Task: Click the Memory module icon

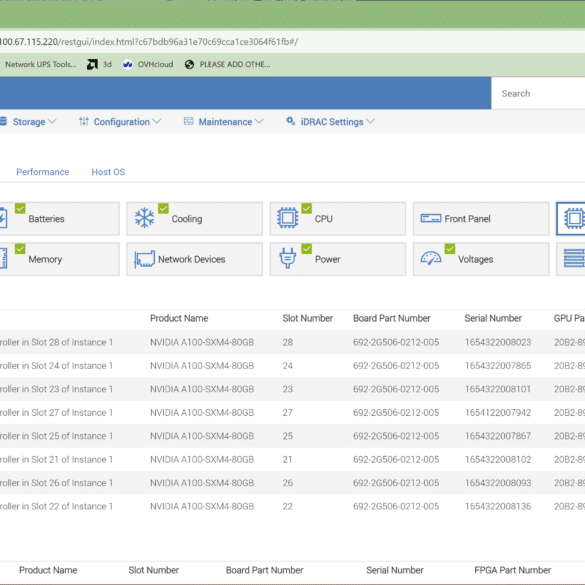Action: 3,258
